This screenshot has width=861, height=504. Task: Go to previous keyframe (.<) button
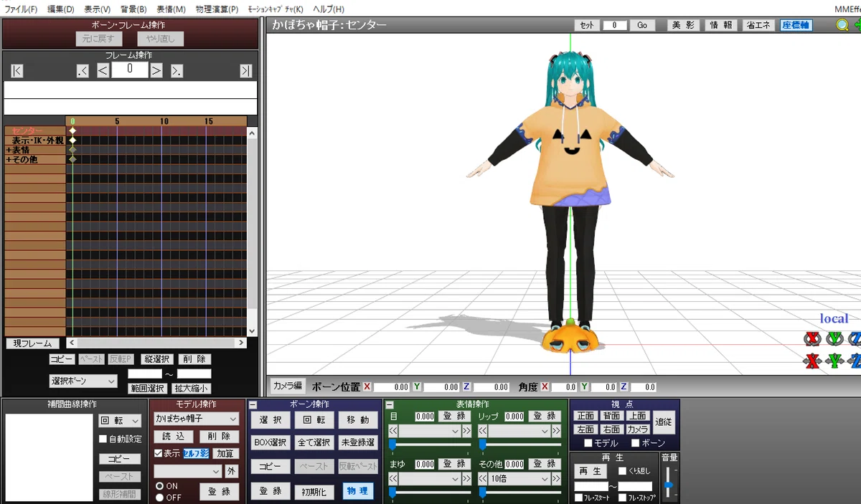point(83,70)
